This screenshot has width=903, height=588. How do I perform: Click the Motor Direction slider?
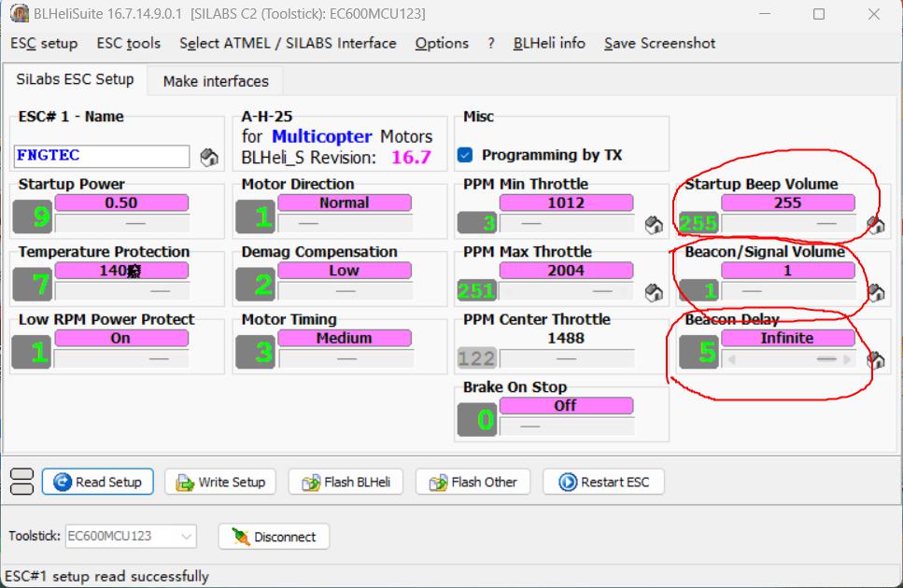click(345, 223)
